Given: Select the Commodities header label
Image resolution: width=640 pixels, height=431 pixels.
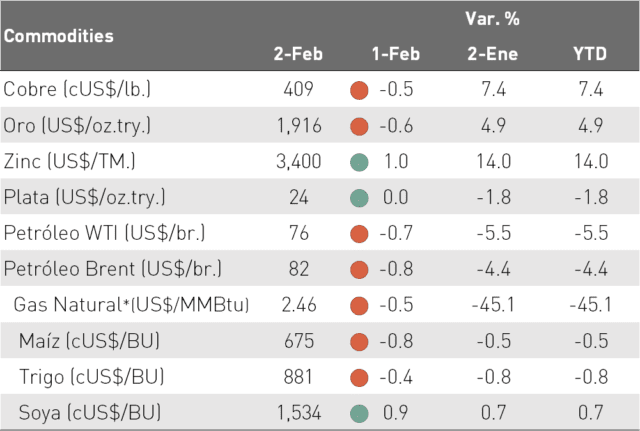Looking at the screenshot, I should (59, 36).
